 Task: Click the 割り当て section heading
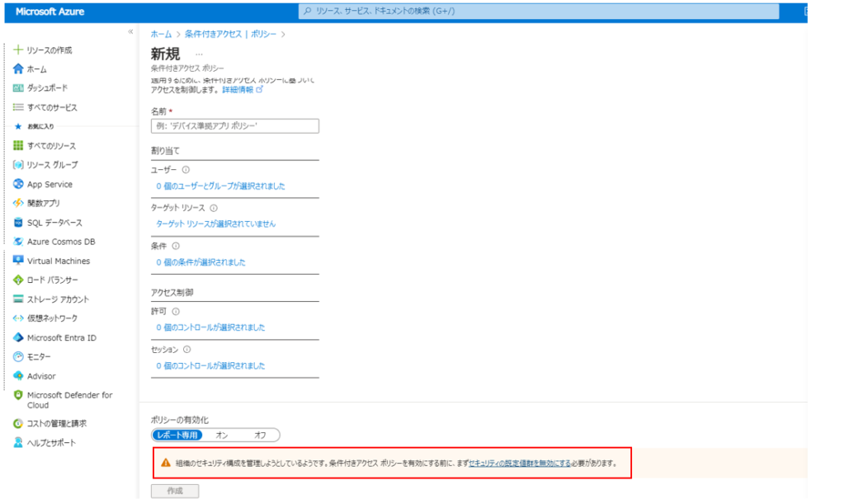pos(165,151)
